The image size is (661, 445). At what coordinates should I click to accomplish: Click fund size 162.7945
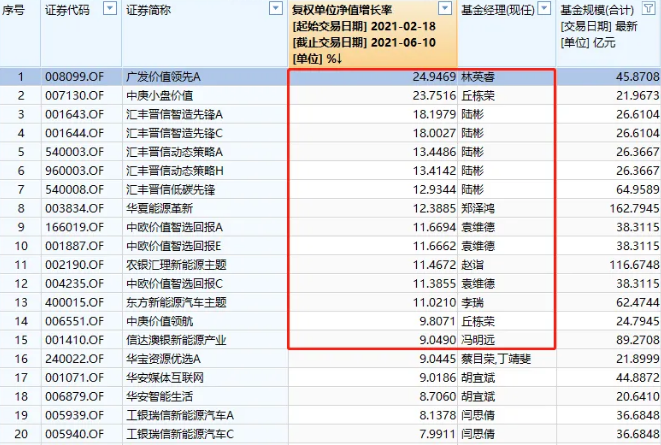634,209
